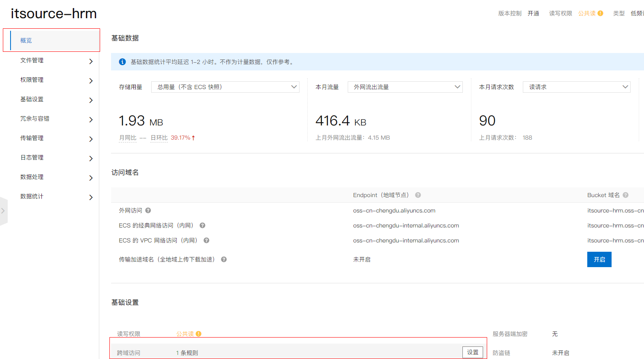Click the 权限管理 chevron arrow icon
The image size is (644, 359).
coord(91,81)
